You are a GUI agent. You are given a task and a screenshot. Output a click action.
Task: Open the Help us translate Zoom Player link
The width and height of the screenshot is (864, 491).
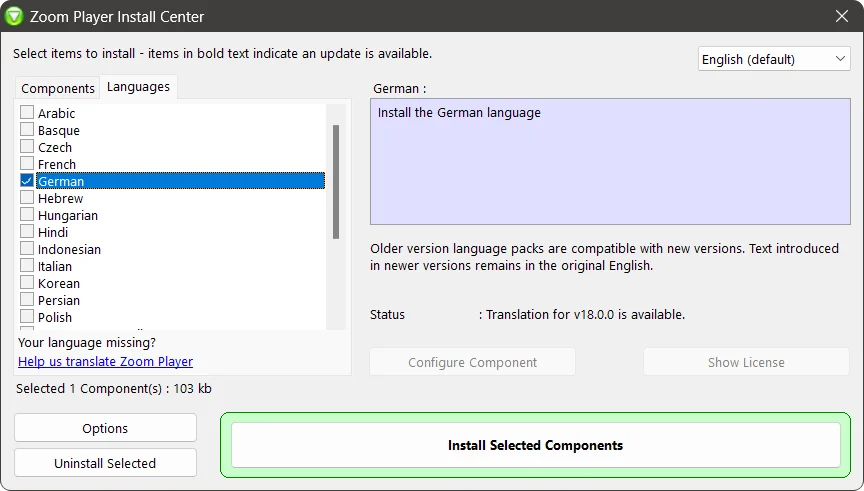(105, 361)
